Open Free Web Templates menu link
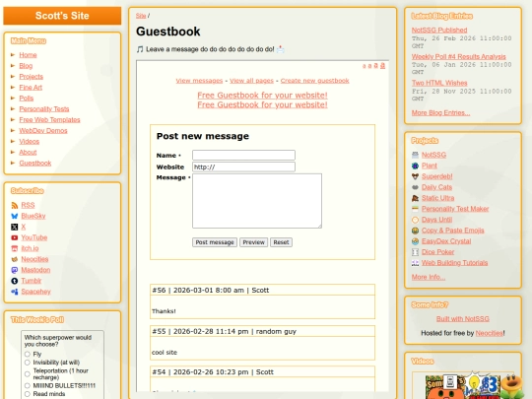Screen dimensions: 532x399 (49, 120)
